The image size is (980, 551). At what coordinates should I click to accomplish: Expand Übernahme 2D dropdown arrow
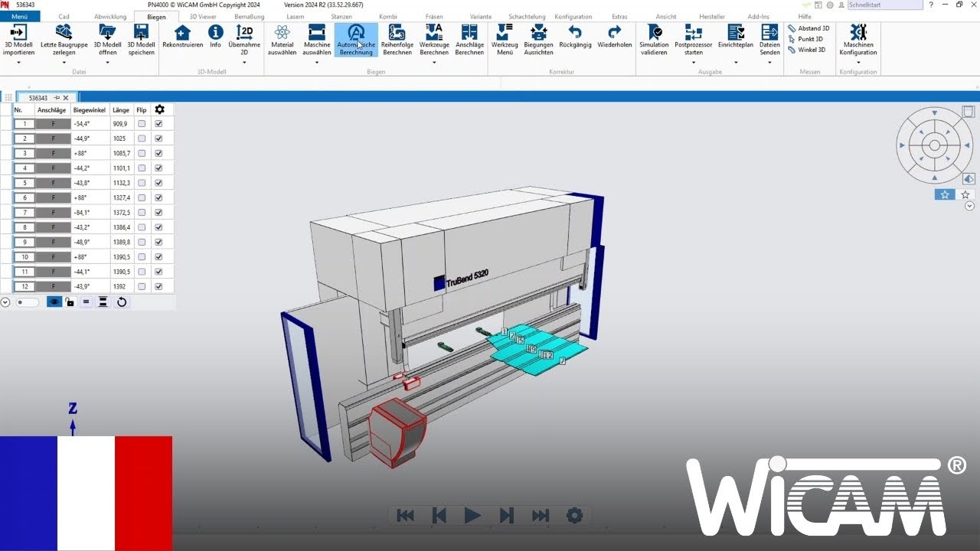tap(244, 63)
